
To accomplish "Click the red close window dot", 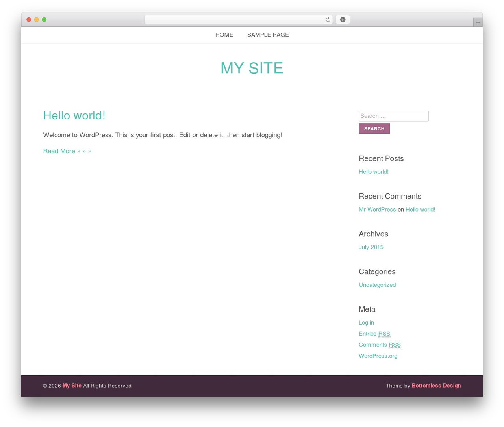I will coord(29,20).
